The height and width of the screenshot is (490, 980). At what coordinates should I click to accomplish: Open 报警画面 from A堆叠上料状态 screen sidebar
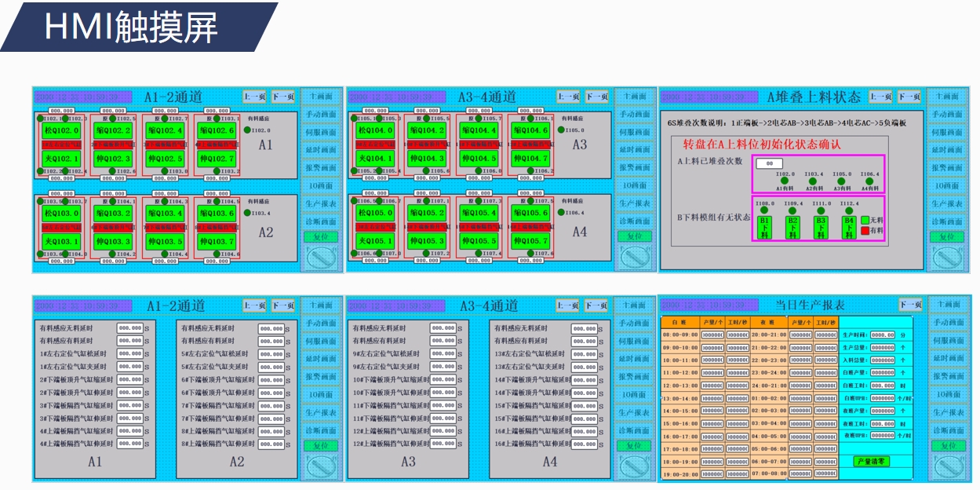pos(947,168)
